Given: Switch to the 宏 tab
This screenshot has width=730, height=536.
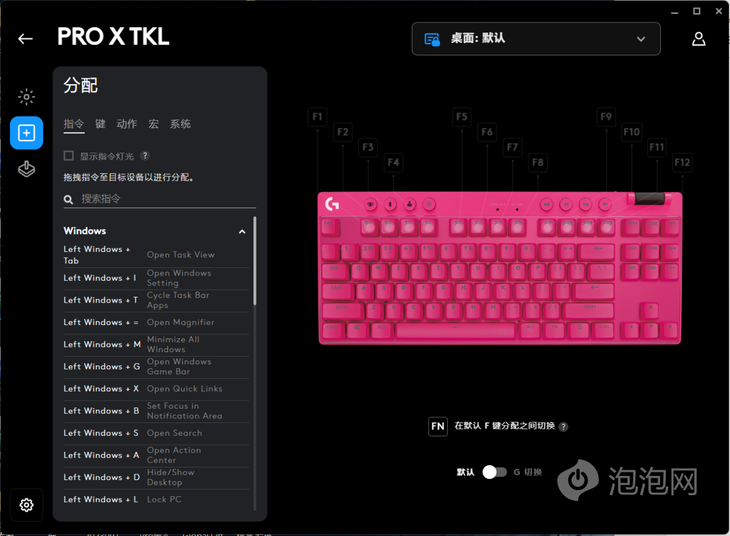Looking at the screenshot, I should pyautogui.click(x=154, y=124).
